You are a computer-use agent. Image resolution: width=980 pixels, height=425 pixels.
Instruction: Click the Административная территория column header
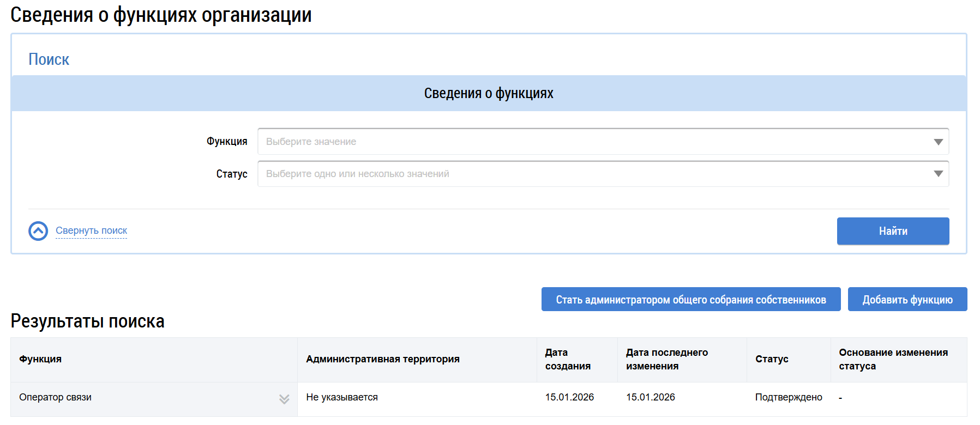[x=382, y=359]
